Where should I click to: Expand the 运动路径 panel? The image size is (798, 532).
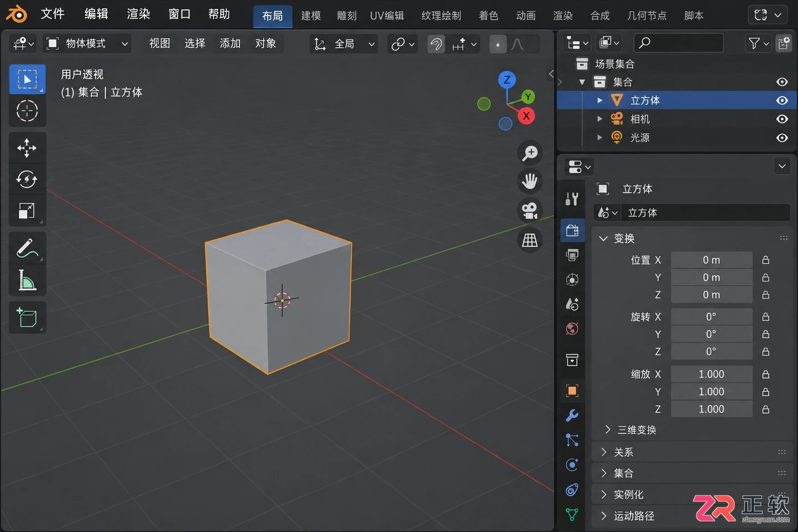click(x=693, y=516)
